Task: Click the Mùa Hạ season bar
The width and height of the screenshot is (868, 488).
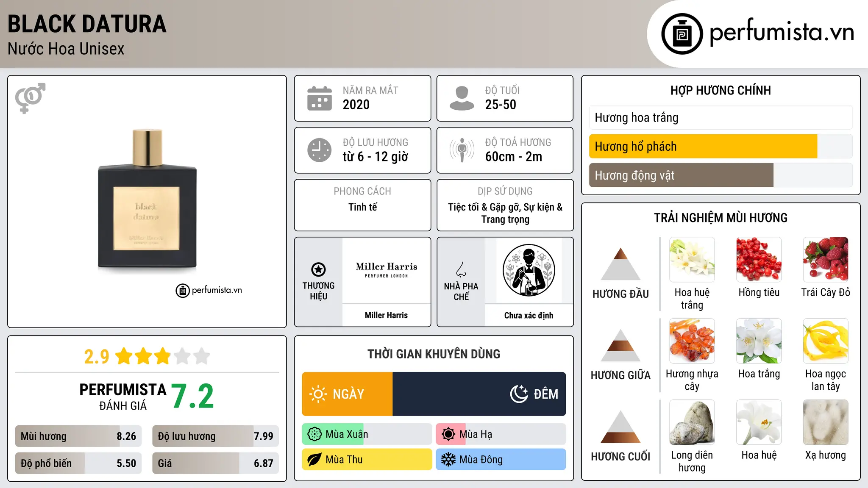Action: pos(501,434)
